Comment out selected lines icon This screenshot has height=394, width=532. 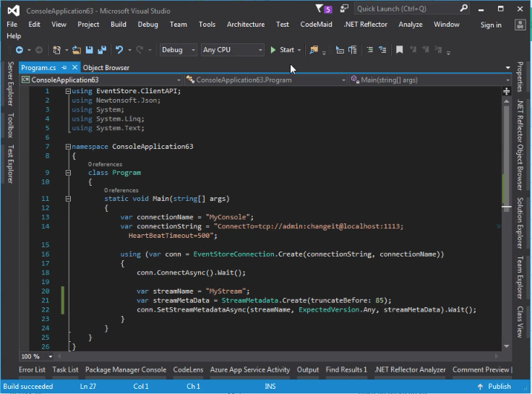(x=370, y=50)
